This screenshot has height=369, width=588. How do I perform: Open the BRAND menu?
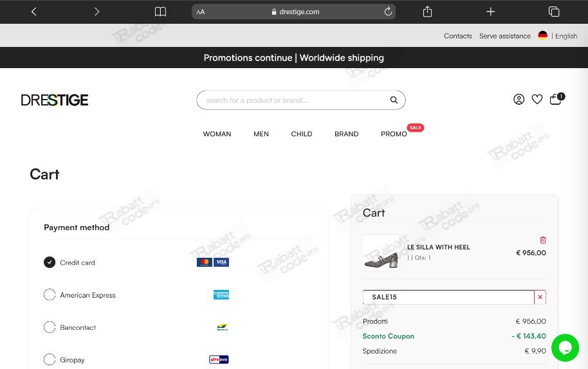347,134
